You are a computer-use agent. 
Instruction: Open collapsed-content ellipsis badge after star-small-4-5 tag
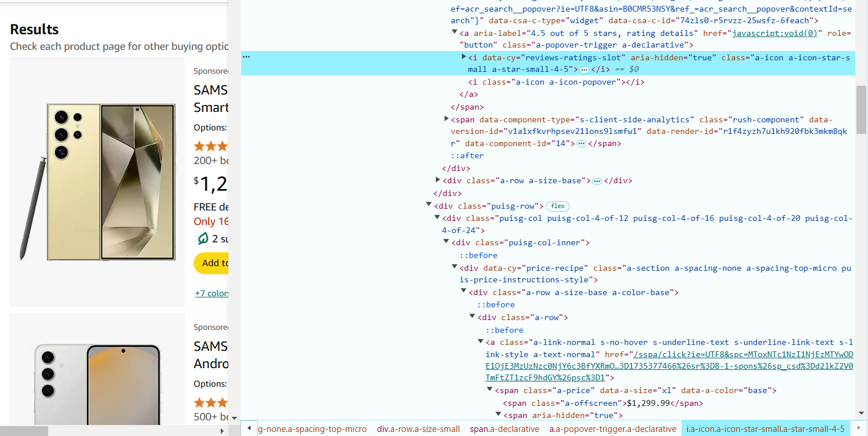pos(584,70)
